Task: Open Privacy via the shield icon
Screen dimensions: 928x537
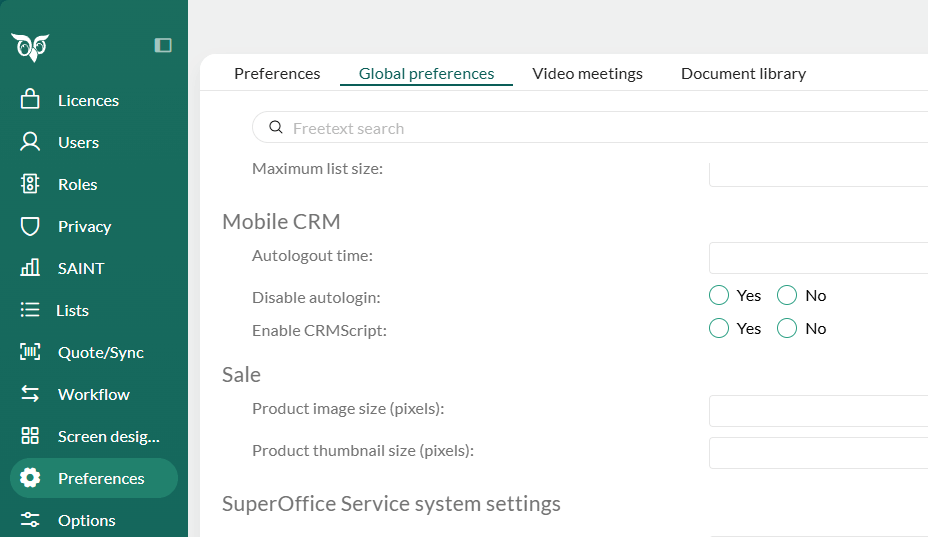Action: 30,226
